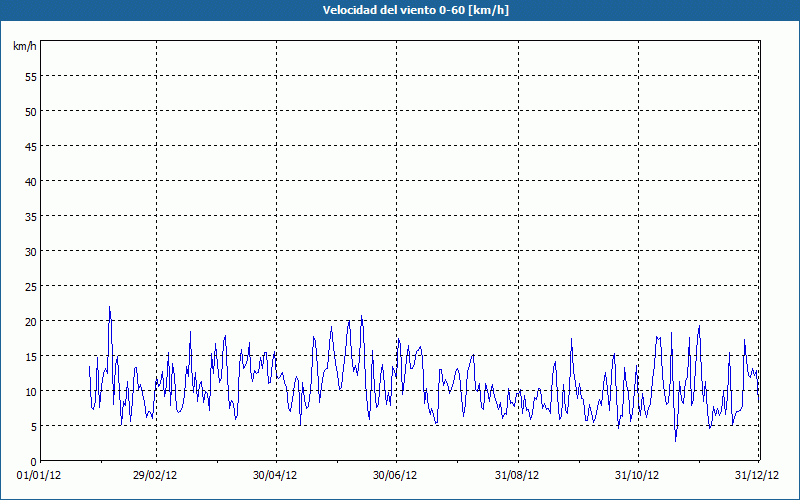
Task: Click the date label 29/02/12
Action: point(155,476)
